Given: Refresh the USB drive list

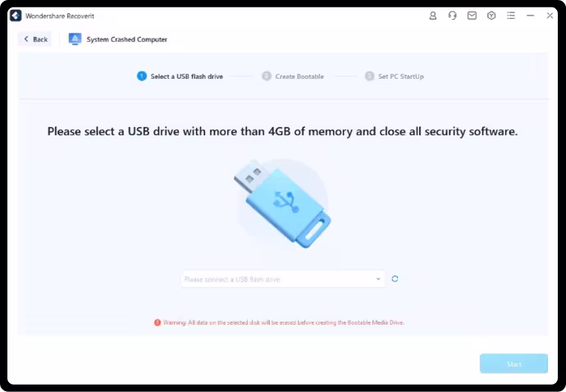Looking at the screenshot, I should (395, 279).
